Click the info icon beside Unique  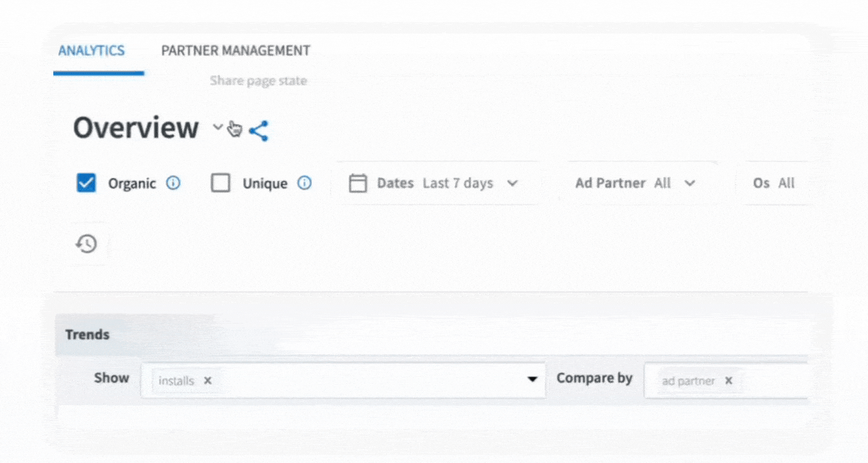pos(304,183)
